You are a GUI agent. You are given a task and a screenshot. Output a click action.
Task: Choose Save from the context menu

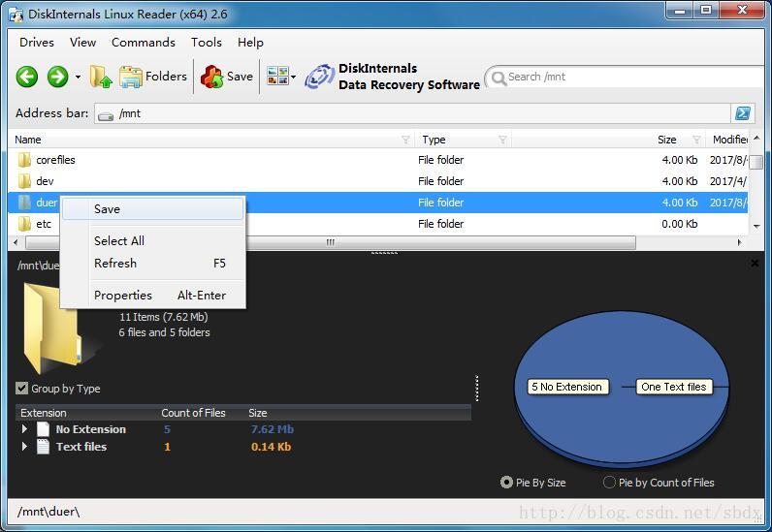152,209
